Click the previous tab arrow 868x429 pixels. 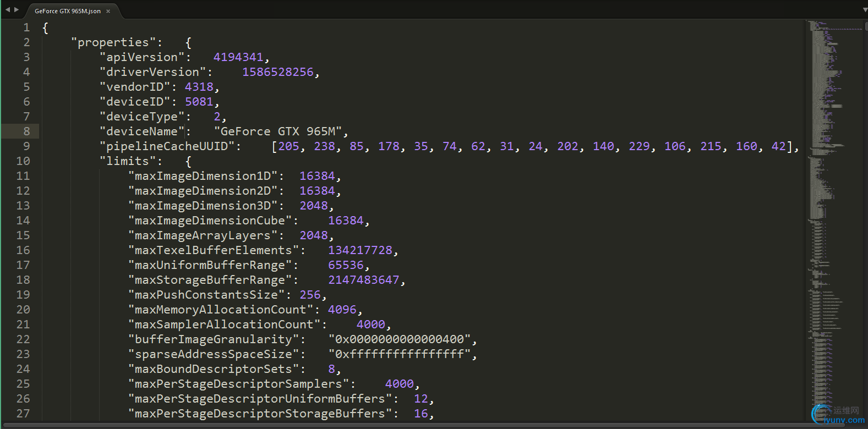coord(8,9)
